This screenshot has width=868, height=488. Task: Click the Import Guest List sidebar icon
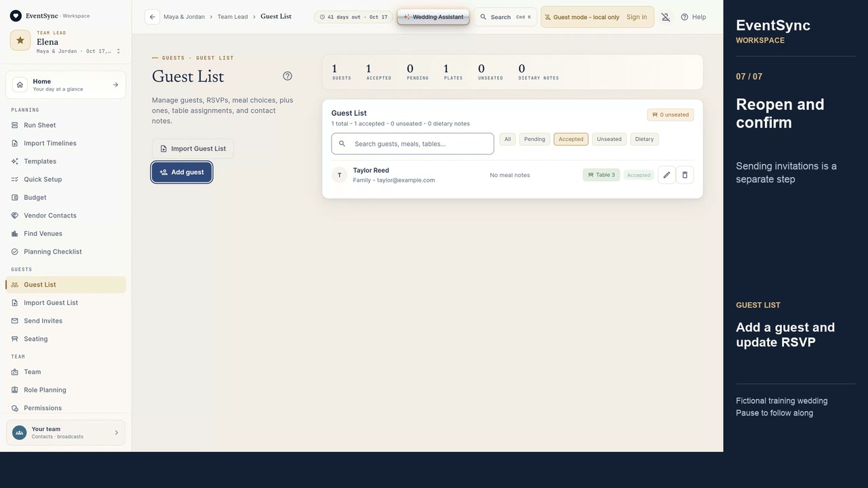click(15, 303)
